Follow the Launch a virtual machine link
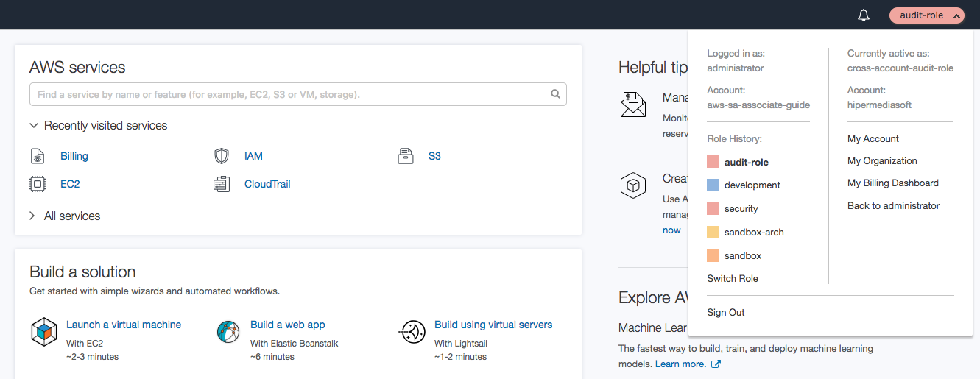Image resolution: width=980 pixels, height=379 pixels. click(124, 325)
